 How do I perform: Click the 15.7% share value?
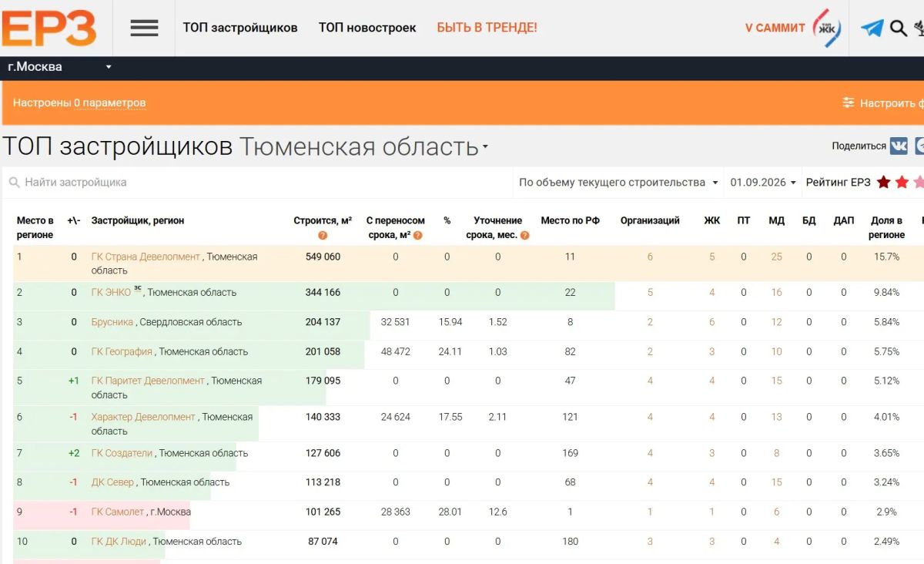[886, 257]
